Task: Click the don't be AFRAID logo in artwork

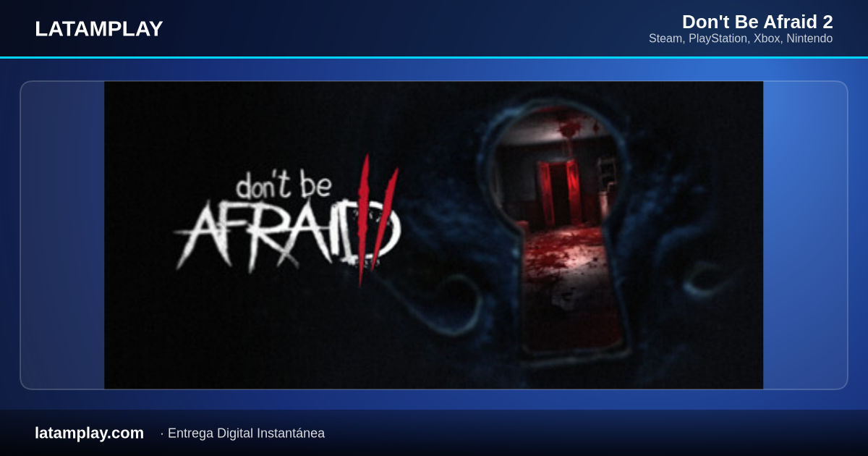Action: (287, 221)
